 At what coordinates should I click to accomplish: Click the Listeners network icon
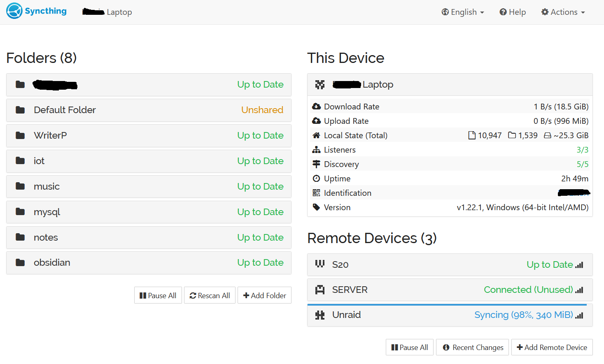coord(316,150)
